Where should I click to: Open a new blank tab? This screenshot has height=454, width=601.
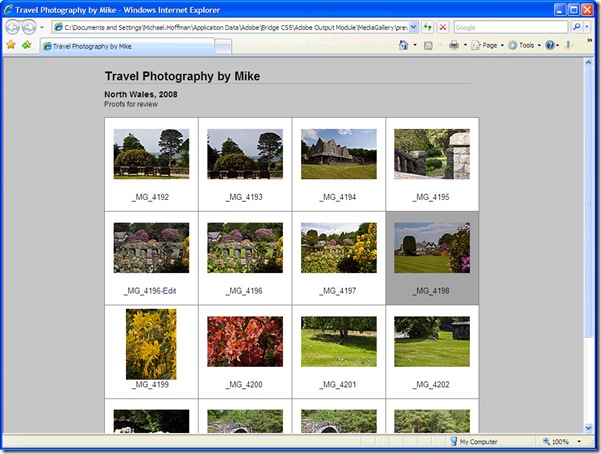pyautogui.click(x=223, y=47)
